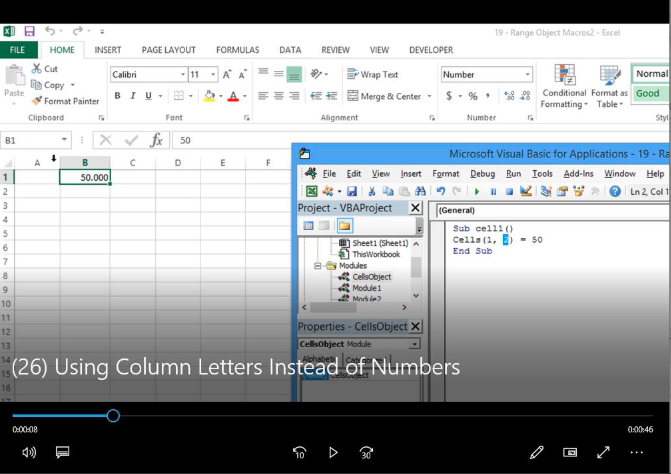
Task: Open the Number format dropdown
Action: pyautogui.click(x=528, y=74)
